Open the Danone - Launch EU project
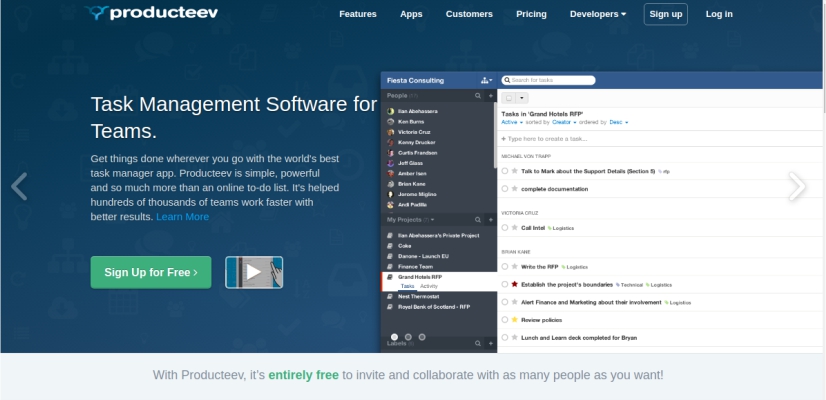This screenshot has width=826, height=400. click(424, 256)
